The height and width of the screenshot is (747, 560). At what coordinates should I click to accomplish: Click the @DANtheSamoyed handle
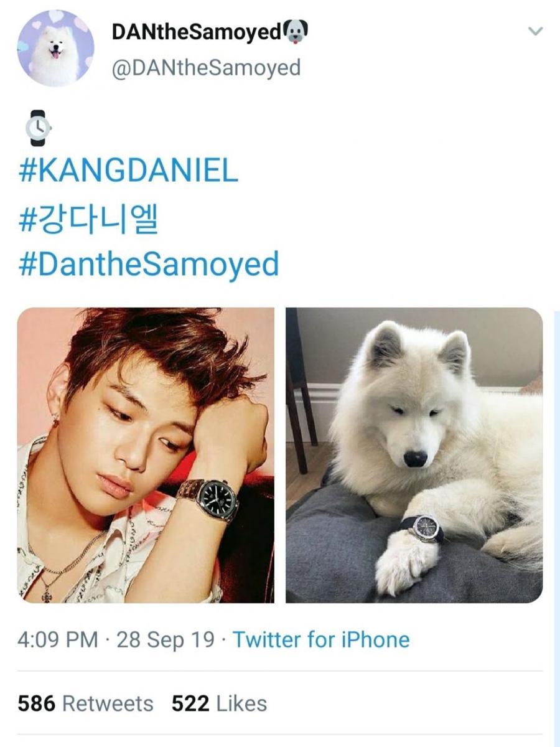coord(206,67)
